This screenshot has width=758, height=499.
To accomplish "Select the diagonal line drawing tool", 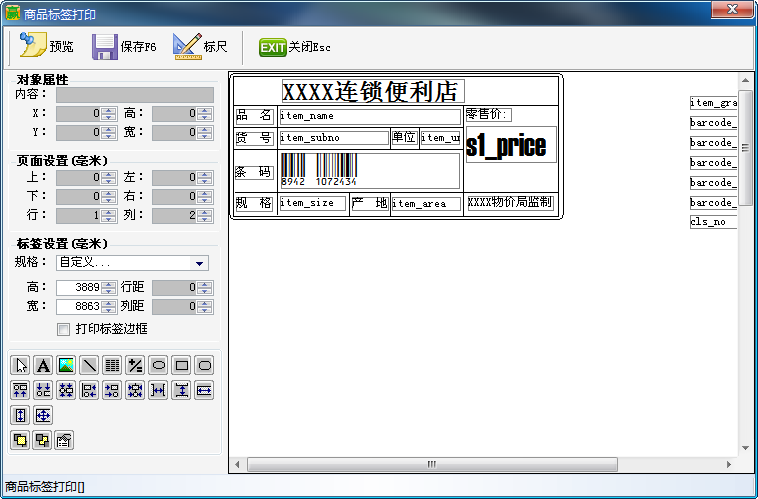I will pyautogui.click(x=89, y=365).
